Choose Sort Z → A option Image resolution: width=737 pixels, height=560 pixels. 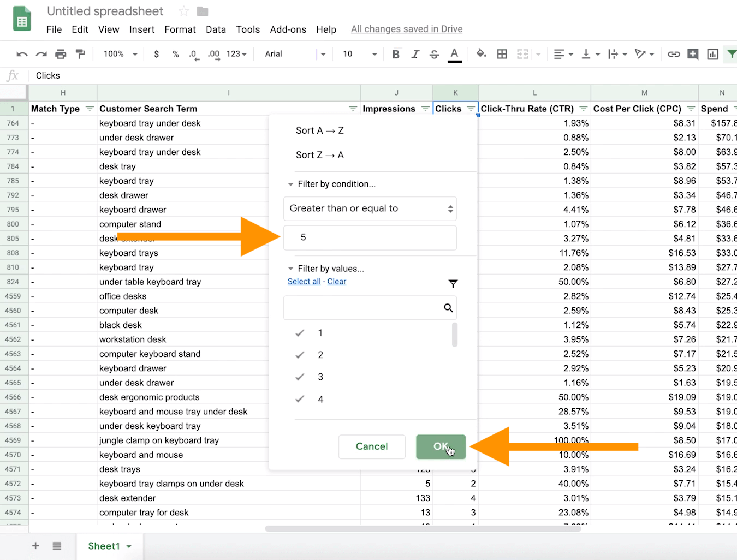(x=320, y=155)
